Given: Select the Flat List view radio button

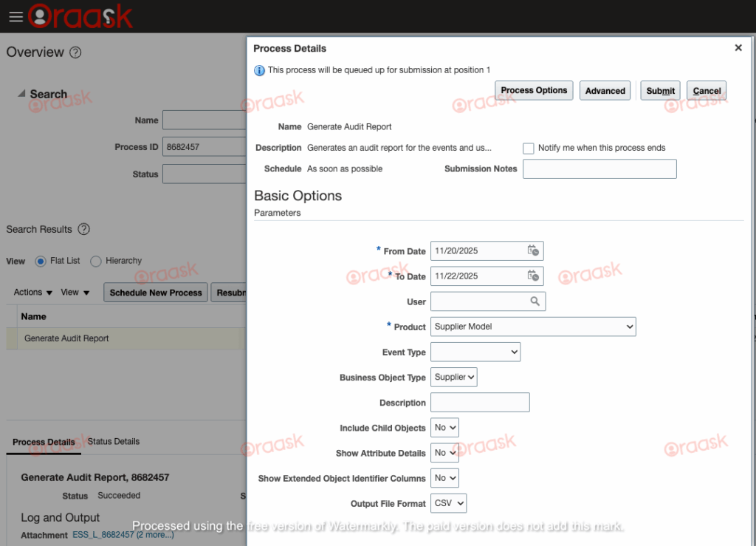Looking at the screenshot, I should click(x=41, y=261).
